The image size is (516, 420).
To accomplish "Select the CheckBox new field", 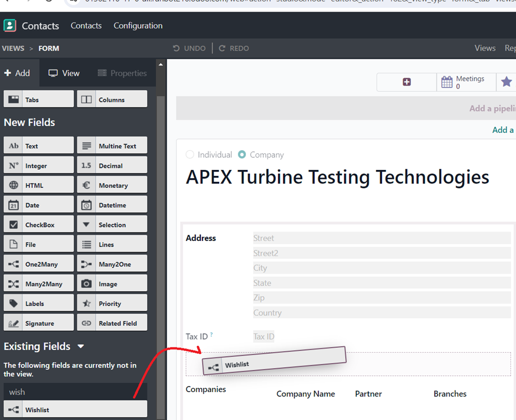I will coord(39,224).
